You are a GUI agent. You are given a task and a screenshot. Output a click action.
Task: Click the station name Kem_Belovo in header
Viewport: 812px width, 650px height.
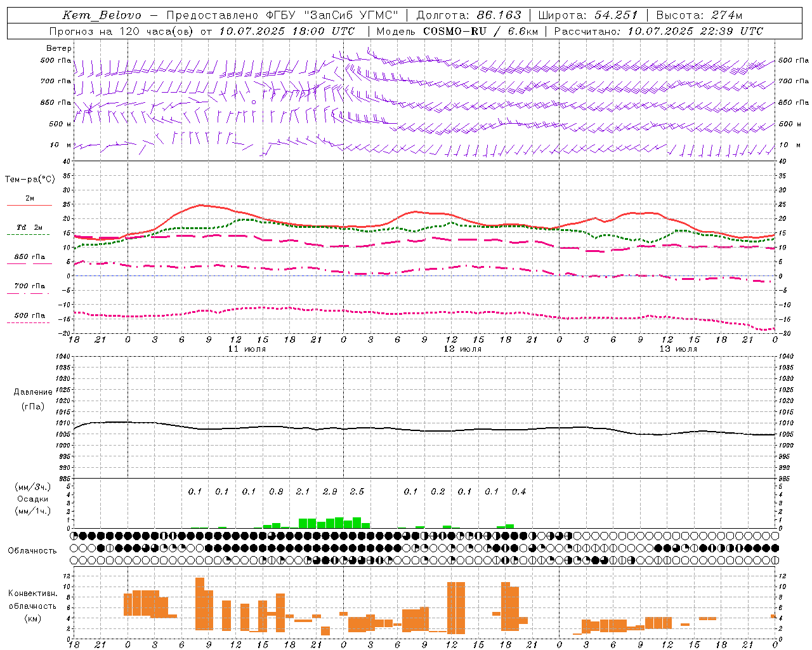[101, 15]
